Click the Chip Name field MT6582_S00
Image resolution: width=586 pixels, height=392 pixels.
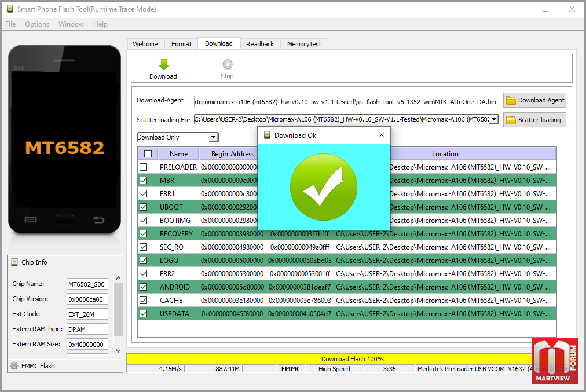tap(87, 284)
